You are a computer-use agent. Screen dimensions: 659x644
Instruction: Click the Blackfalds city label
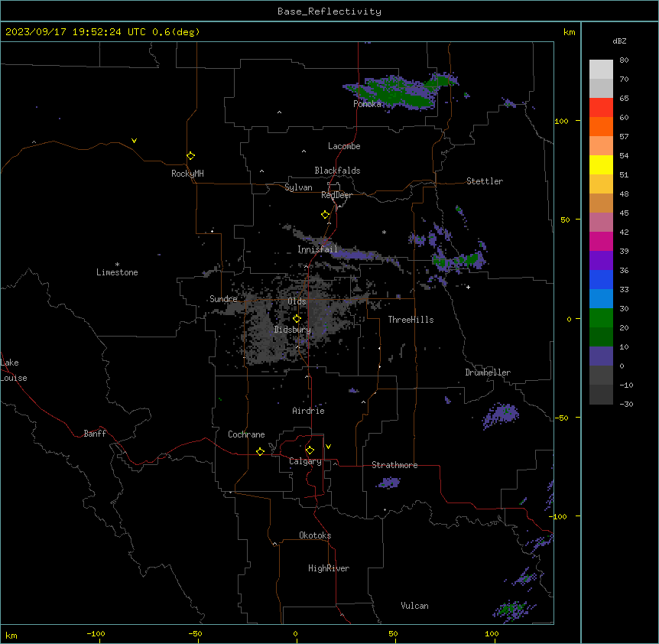pos(337,171)
